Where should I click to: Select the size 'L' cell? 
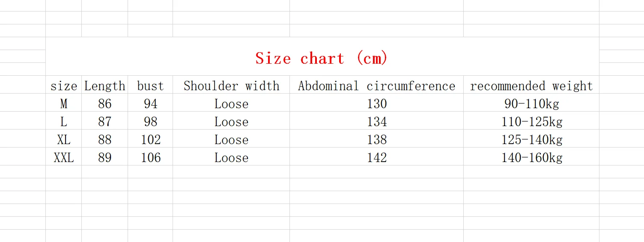[x=64, y=121]
